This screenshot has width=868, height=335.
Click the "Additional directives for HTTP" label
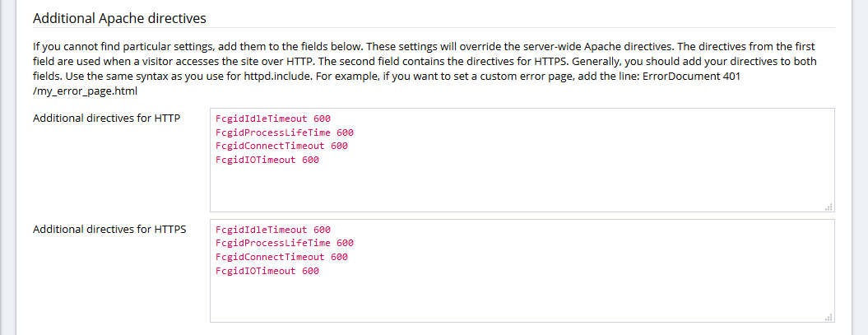click(106, 118)
